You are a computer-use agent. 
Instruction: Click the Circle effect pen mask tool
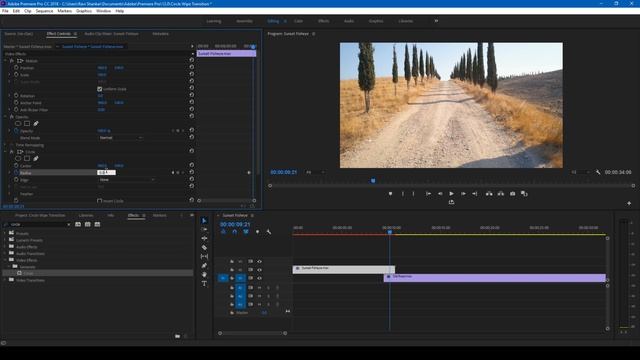click(x=36, y=158)
